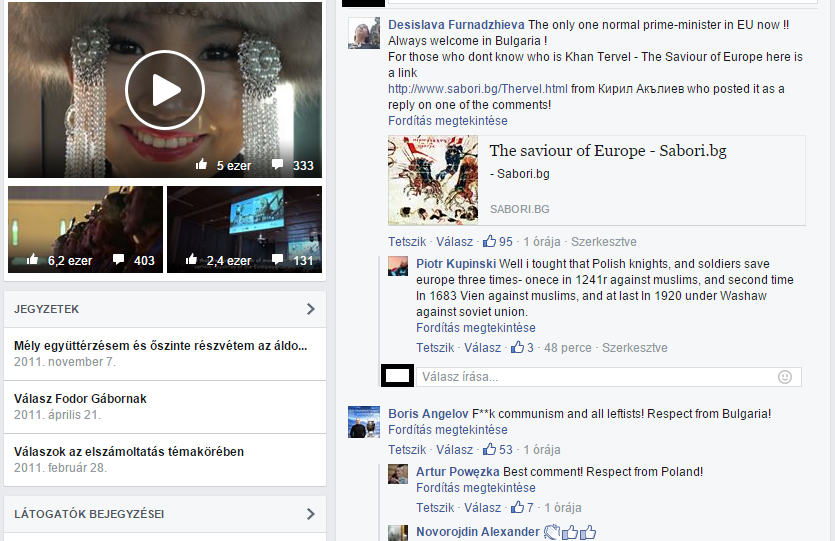
Task: Click the comment icon showing 333
Action: pyautogui.click(x=277, y=165)
